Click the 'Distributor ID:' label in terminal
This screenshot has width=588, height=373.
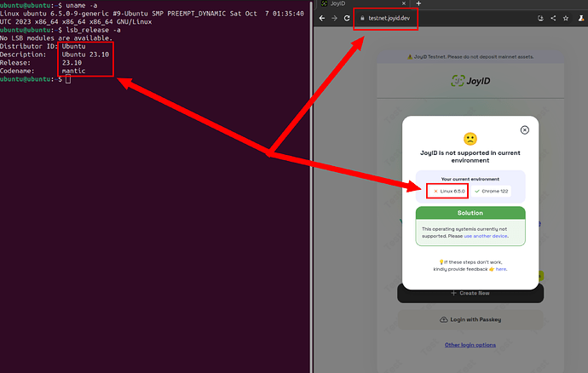[29, 47]
